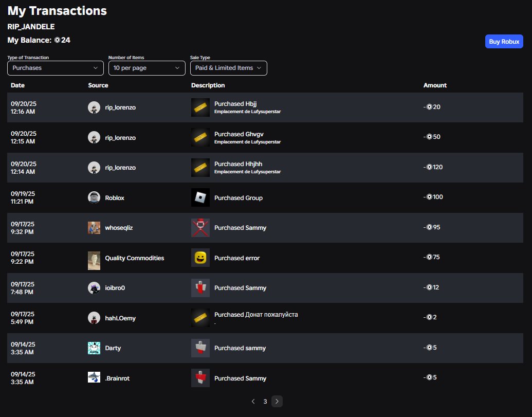Image resolution: width=532 pixels, height=417 pixels.
Task: Open Sale Type dropdown Paid & Limited Items
Action: 229,68
